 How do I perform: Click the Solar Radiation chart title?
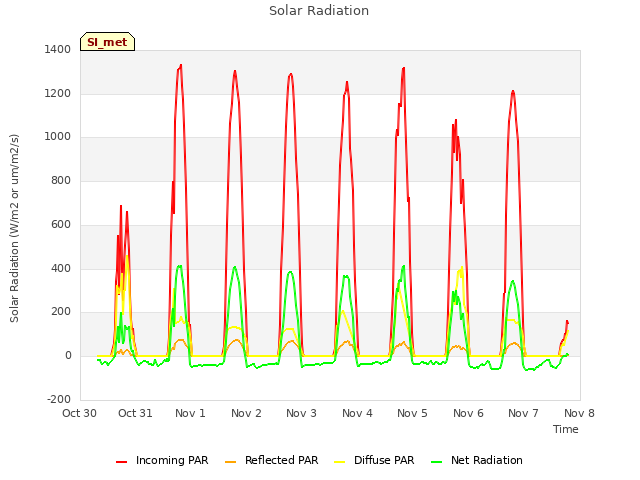point(319,11)
